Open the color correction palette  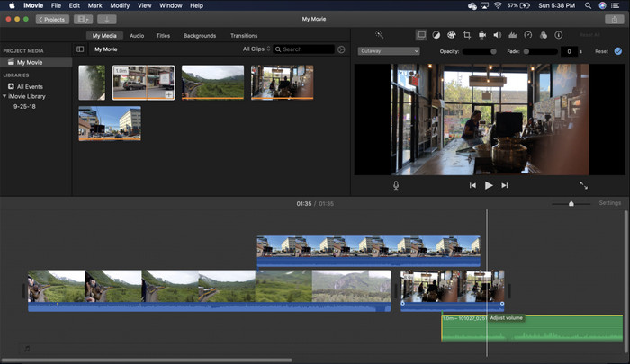coord(452,35)
